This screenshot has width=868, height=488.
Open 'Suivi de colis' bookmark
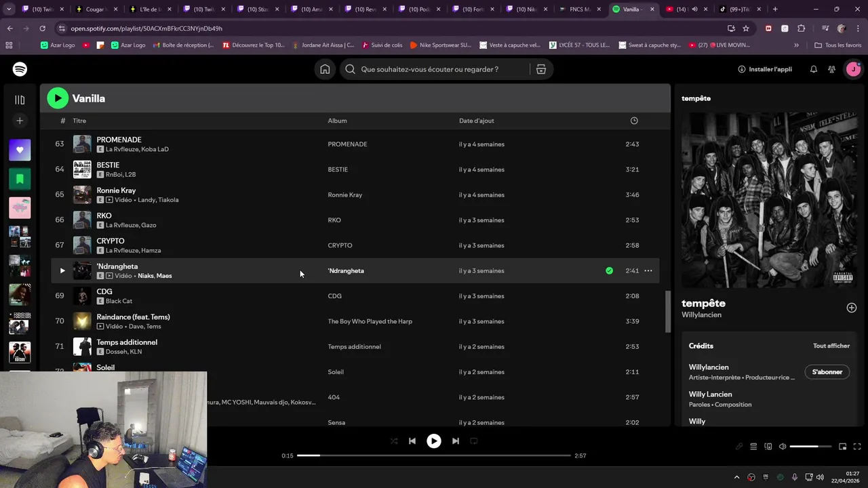tap(382, 45)
